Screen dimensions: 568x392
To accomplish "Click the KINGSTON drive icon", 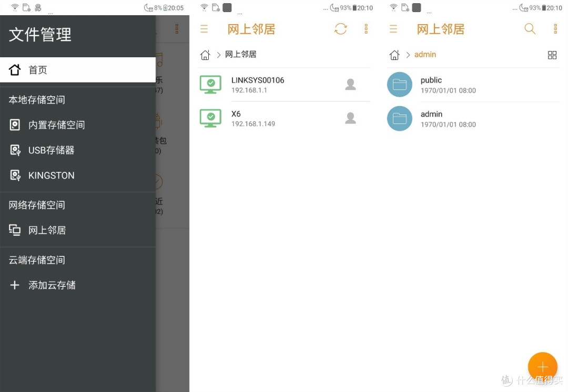I will [15, 176].
